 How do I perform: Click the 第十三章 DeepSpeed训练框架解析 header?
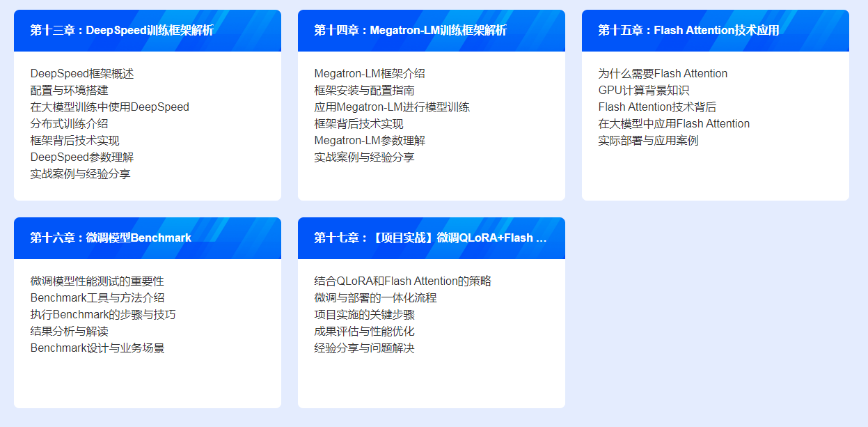pos(122,31)
